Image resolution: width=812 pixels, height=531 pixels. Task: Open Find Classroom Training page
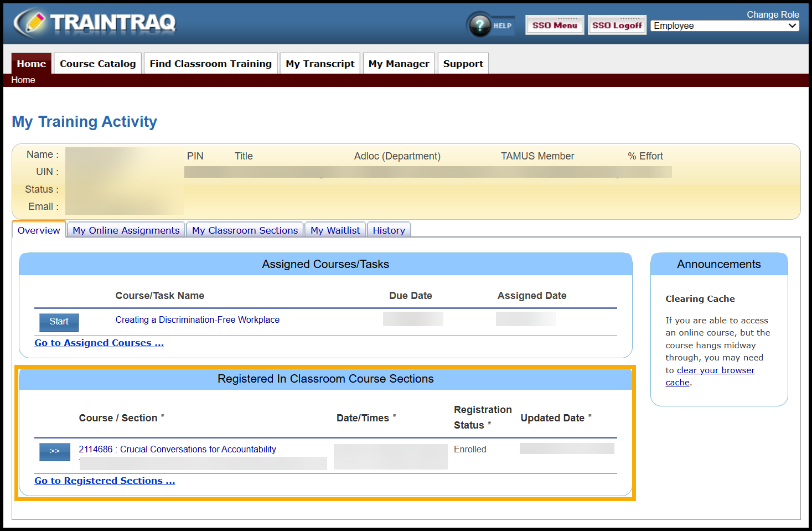coord(210,63)
